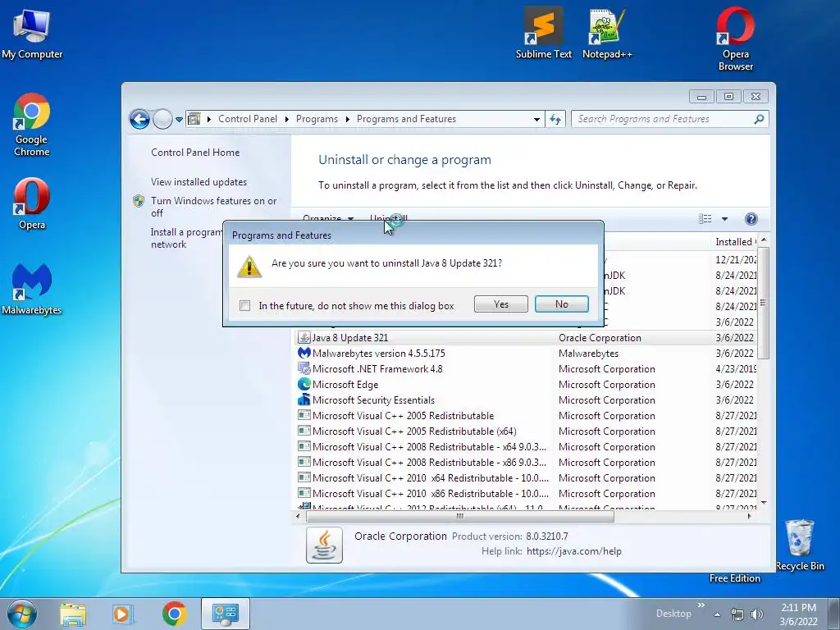Click the Programs and Features breadcrumb
Viewport: 840px width, 630px height.
click(x=406, y=119)
